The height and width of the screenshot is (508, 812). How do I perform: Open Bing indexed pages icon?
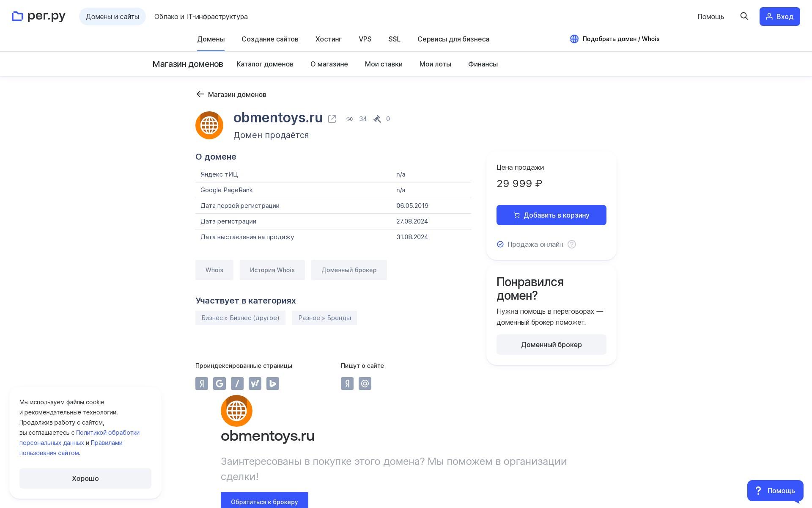[273, 384]
